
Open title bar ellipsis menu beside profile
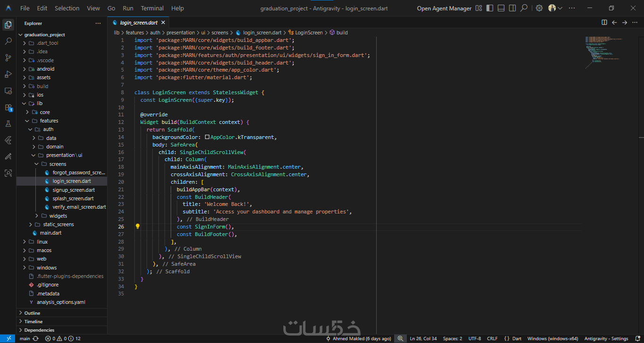click(572, 8)
